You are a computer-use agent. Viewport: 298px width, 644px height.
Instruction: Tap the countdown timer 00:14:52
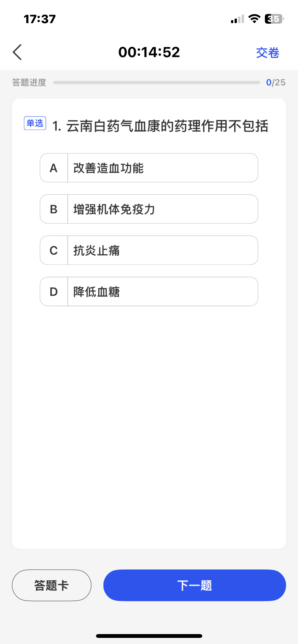point(149,52)
